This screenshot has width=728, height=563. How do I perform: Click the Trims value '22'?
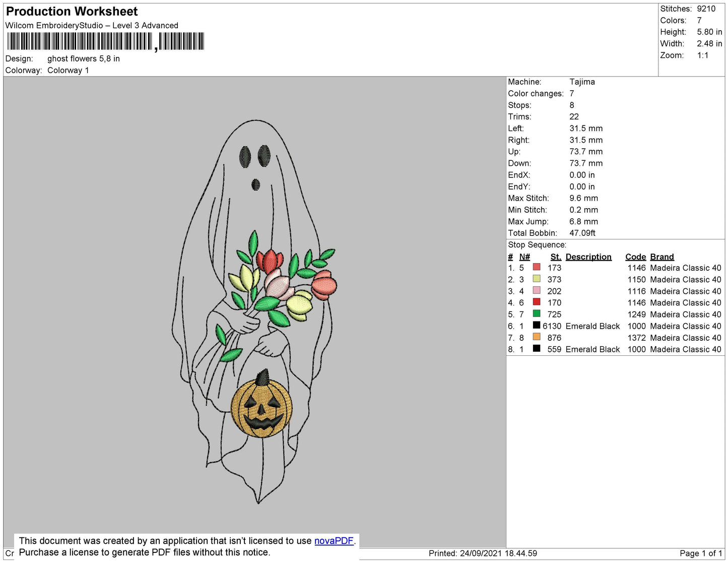click(x=574, y=116)
